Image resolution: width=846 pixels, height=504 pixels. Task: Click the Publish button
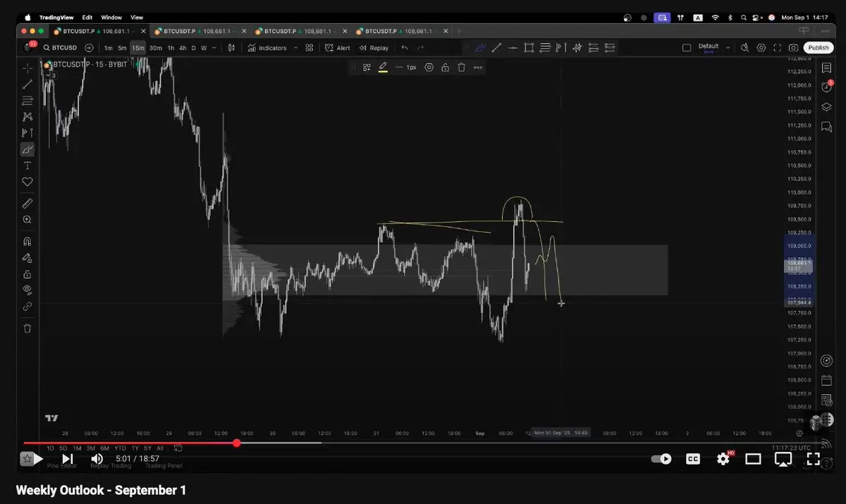click(x=819, y=48)
